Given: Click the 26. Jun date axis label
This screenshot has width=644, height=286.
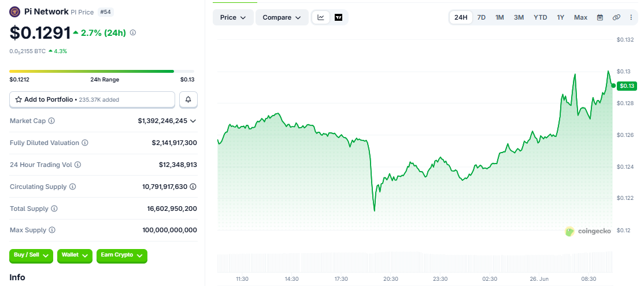Looking at the screenshot, I should (539, 279).
